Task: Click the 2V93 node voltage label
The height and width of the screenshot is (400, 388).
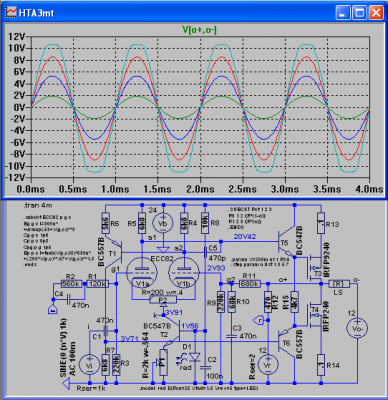Action: click(x=216, y=268)
